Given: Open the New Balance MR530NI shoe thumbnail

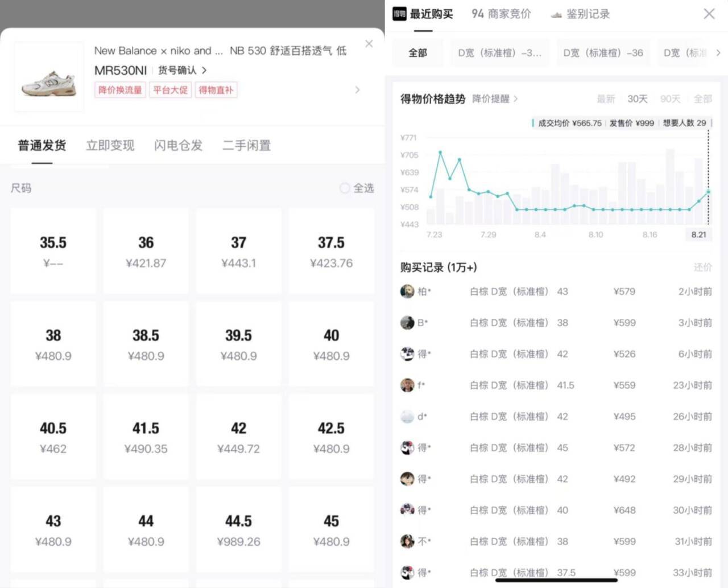Looking at the screenshot, I should point(49,76).
